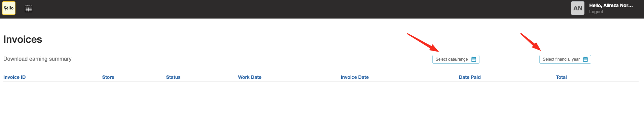Click the Yello logo icon
Viewport: 644px width, 125px height.
click(x=9, y=8)
